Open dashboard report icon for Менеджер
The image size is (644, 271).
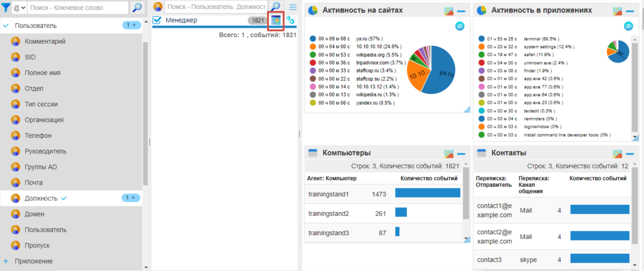(x=276, y=20)
